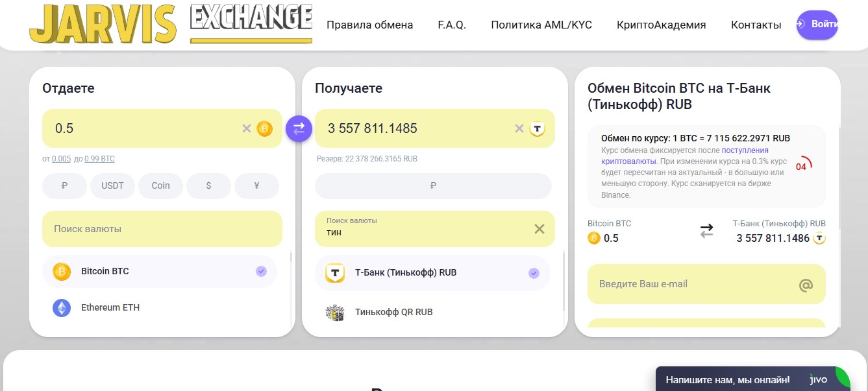Click the T-Bank icon in the Получаете field
The width and height of the screenshot is (868, 391).
click(536, 128)
